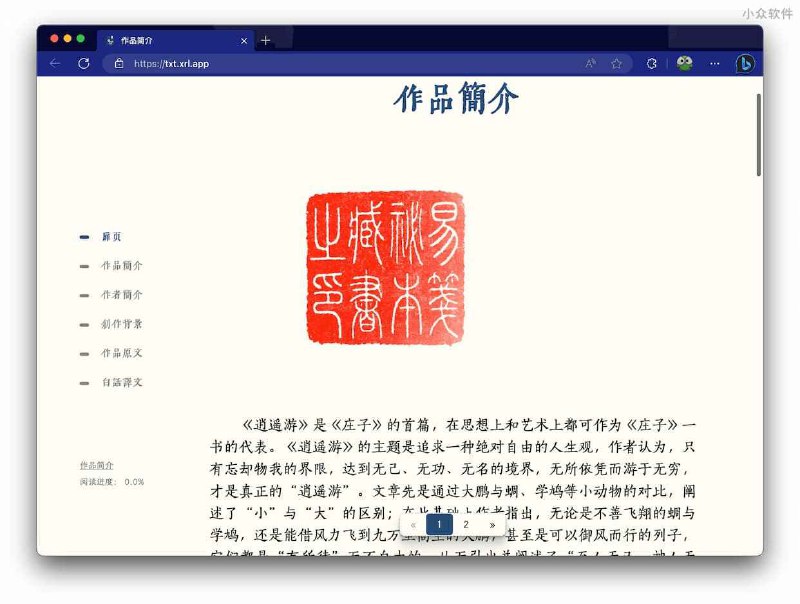800x604 pixels.
Task: Open a new tab with the plus button
Action: point(265,40)
